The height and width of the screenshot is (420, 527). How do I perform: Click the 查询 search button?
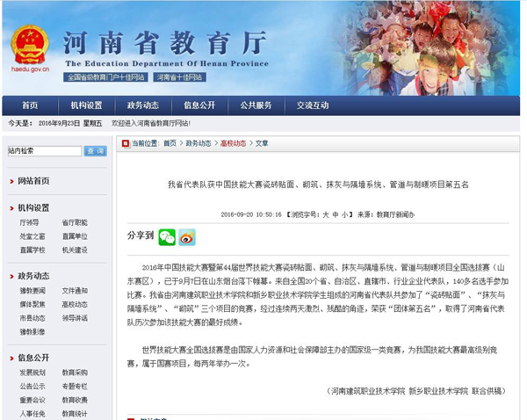95,151
